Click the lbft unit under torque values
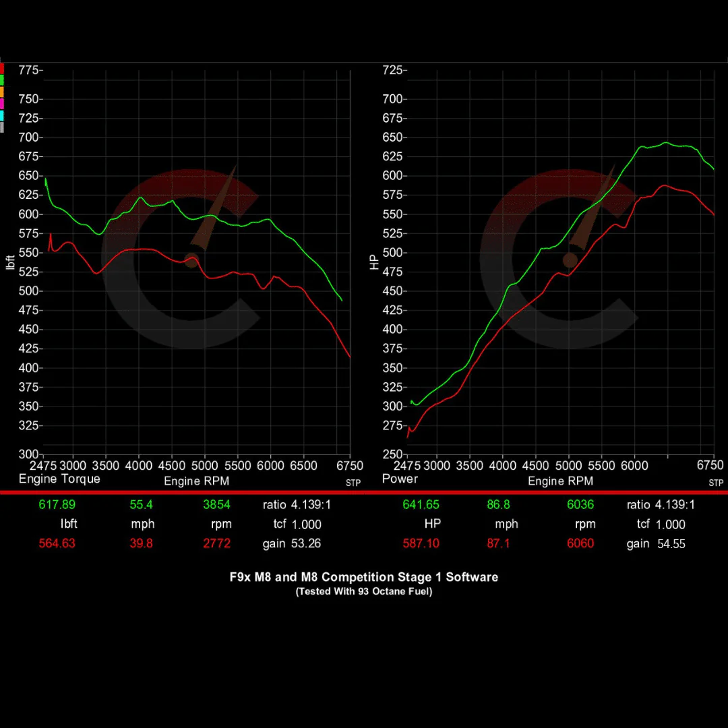 tap(69, 524)
